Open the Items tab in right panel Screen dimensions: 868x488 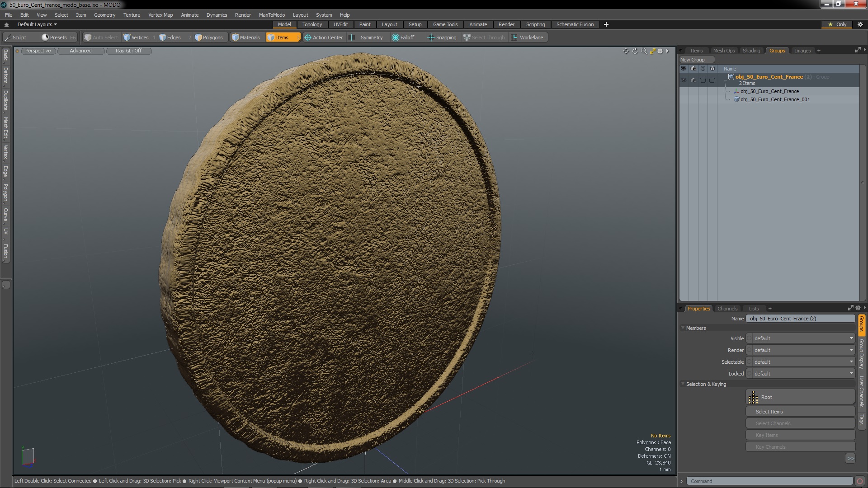click(x=696, y=51)
